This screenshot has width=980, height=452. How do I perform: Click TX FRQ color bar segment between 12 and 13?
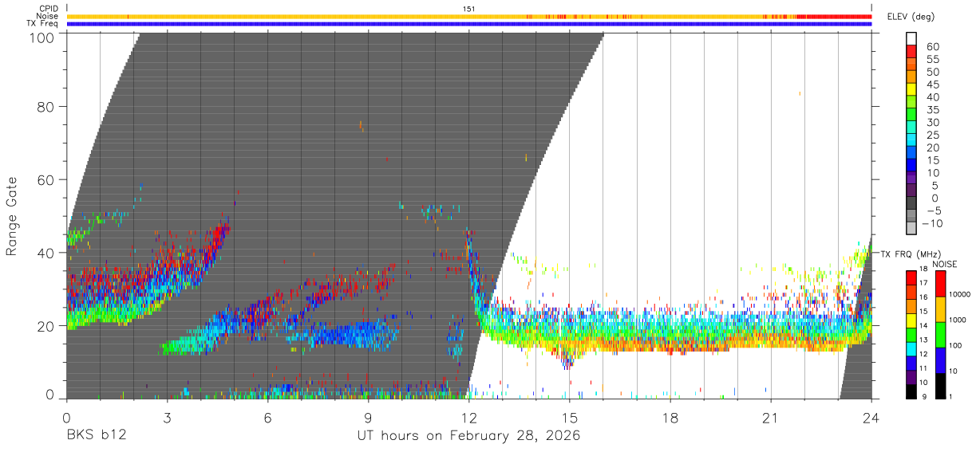911,348
